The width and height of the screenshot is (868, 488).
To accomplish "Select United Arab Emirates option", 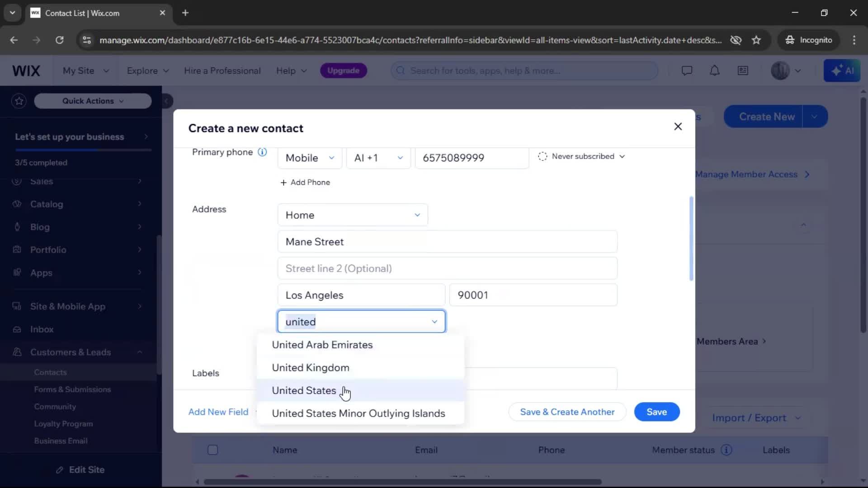I will 360,345.
